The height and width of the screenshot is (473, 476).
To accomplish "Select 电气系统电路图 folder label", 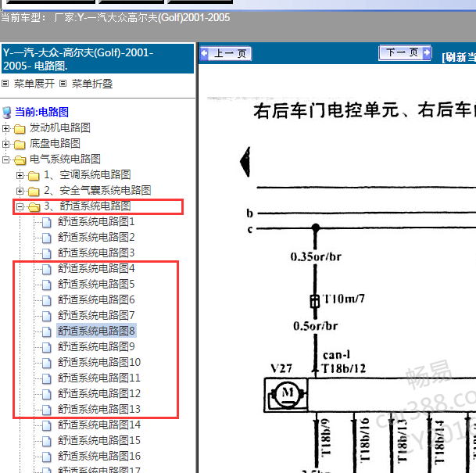I will click(66, 159).
